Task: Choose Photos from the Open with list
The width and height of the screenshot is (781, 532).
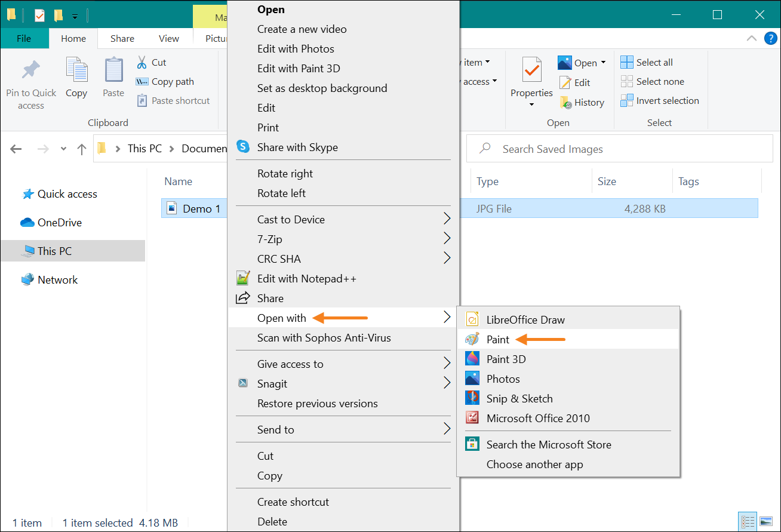Action: pos(503,379)
